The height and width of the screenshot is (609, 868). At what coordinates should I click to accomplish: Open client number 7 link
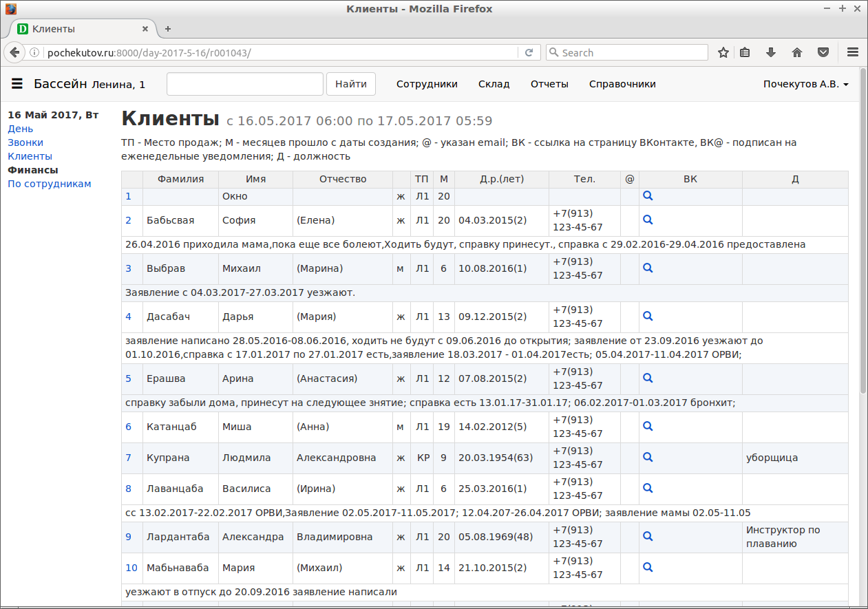[x=128, y=458]
